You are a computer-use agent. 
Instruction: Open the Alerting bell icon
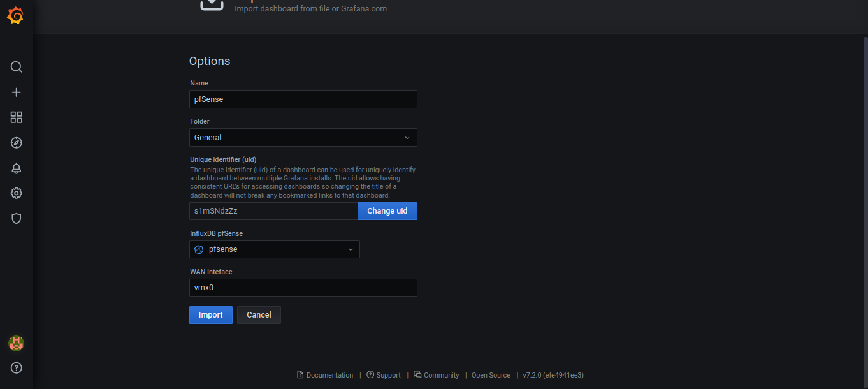pyautogui.click(x=17, y=168)
